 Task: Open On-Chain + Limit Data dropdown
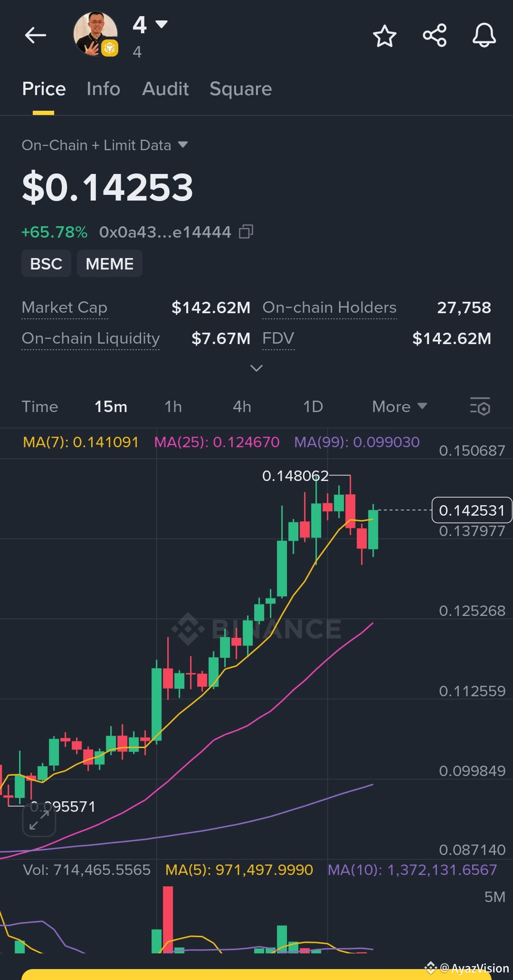183,144
